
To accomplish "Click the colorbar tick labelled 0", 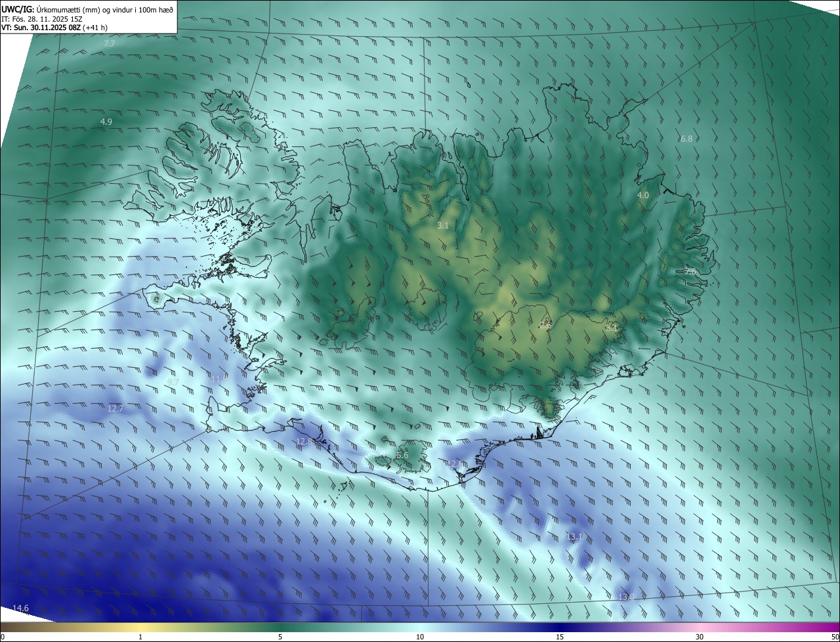I will click(3, 637).
